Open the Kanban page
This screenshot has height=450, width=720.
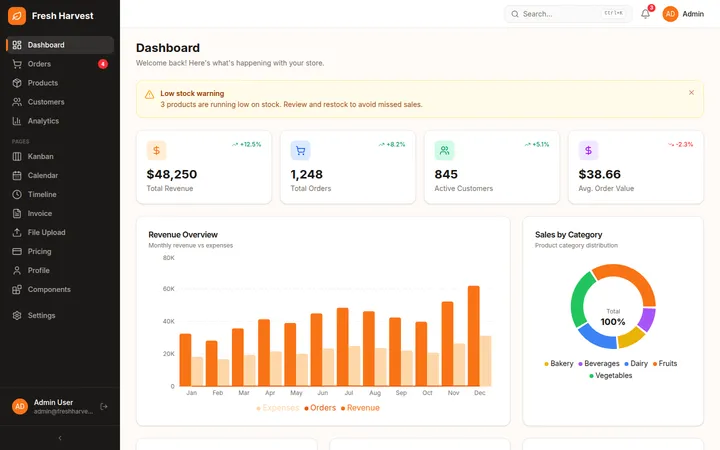pos(60,157)
